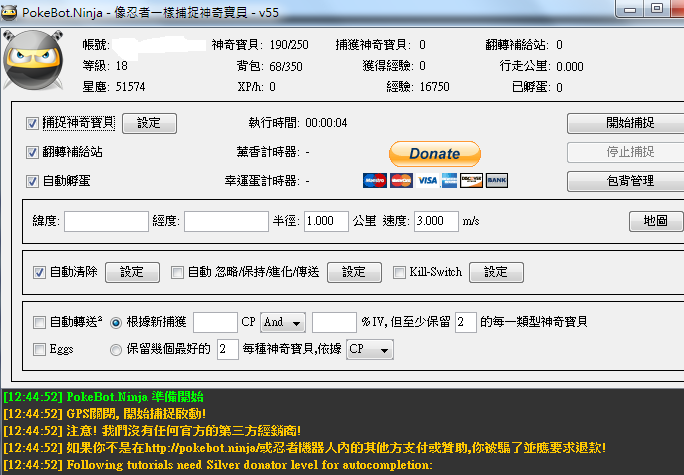Click the BANK payment icon
Viewport: 684px width, 475px height.
point(497,180)
